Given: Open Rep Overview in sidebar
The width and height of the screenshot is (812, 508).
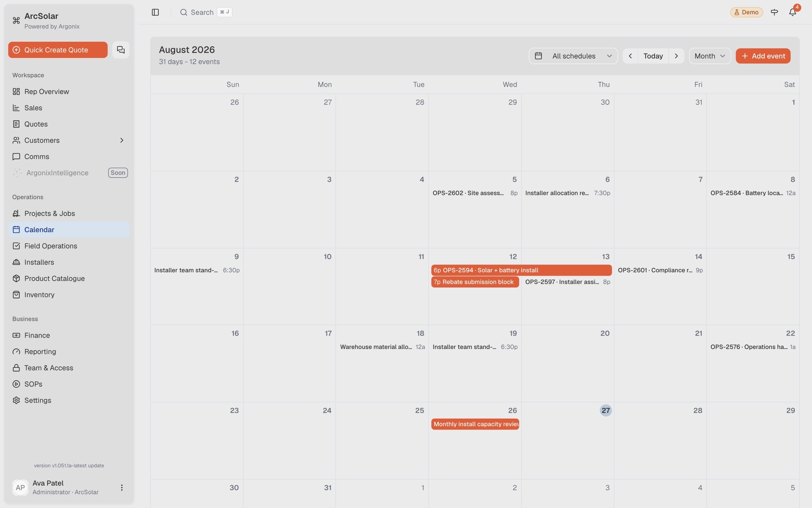Looking at the screenshot, I should (x=69, y=91).
